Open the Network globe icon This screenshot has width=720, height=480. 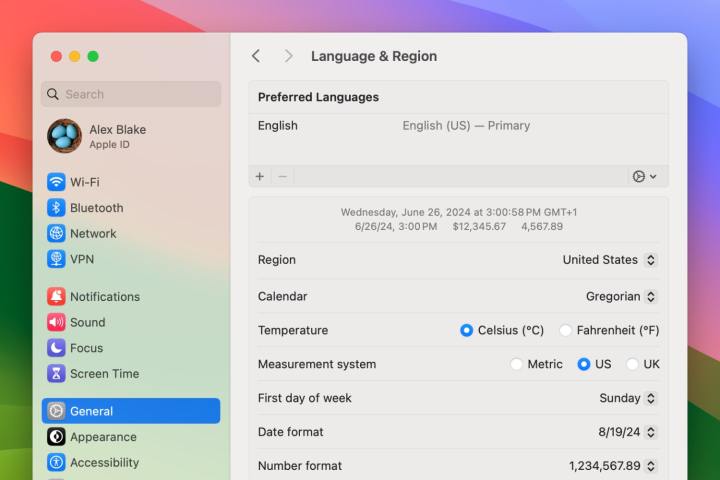coord(56,233)
